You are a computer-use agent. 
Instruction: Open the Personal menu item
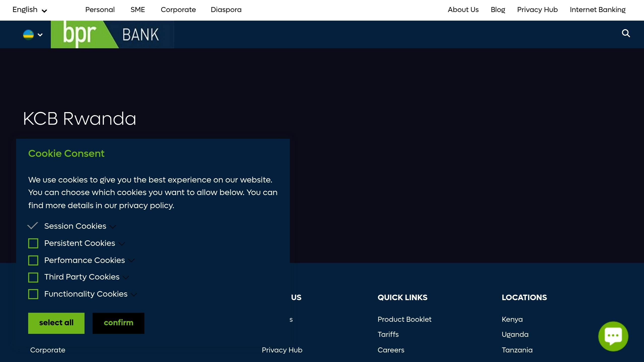100,10
